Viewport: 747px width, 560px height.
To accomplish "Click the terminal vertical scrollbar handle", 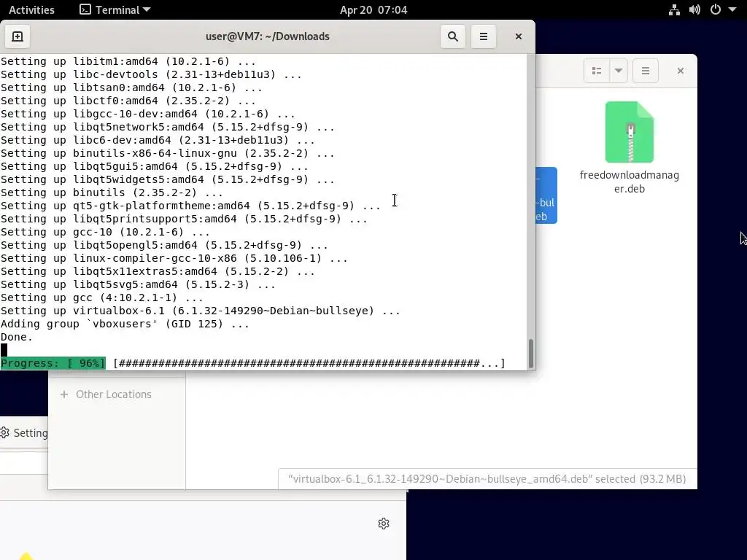I will tap(531, 353).
